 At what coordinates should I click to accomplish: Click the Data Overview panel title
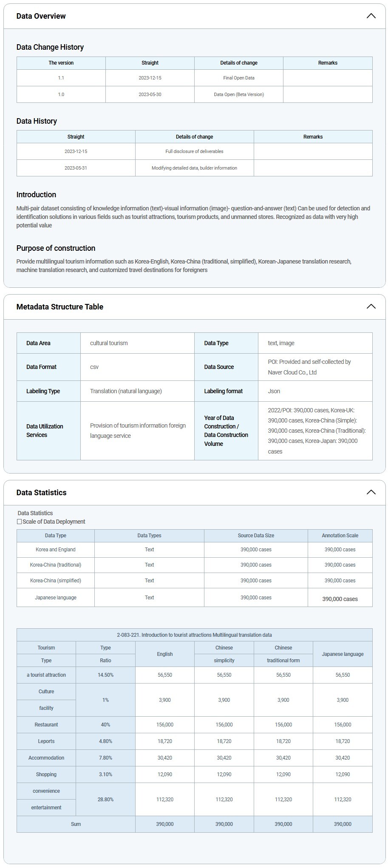[x=41, y=16]
